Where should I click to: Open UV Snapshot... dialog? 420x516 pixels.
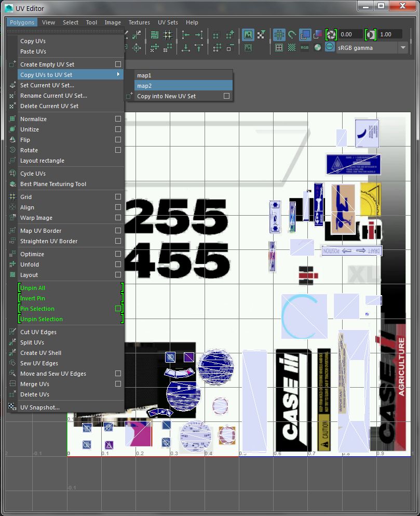[40, 407]
